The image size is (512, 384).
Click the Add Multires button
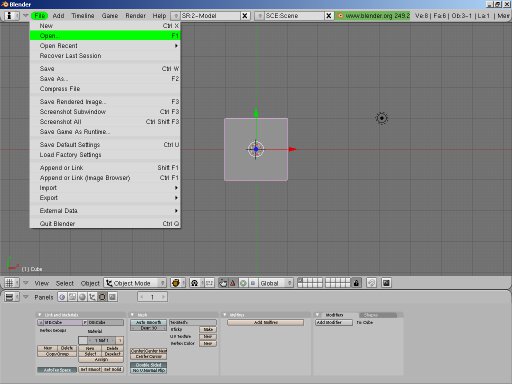coord(266,322)
